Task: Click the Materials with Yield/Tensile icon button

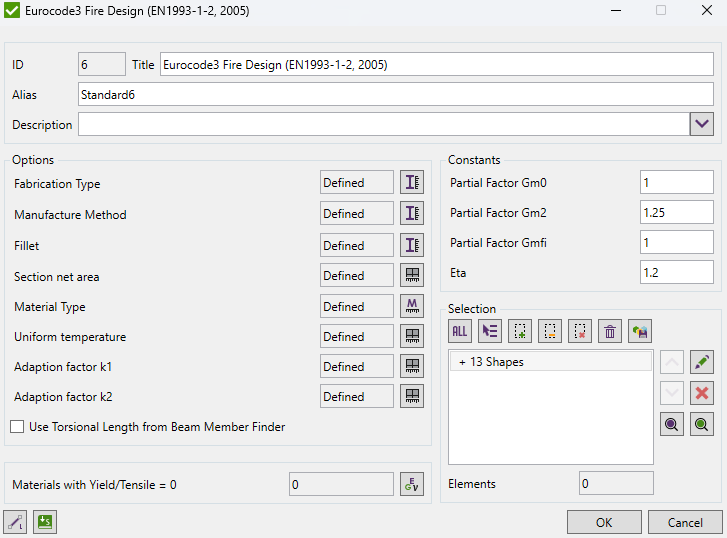Action: click(x=412, y=484)
